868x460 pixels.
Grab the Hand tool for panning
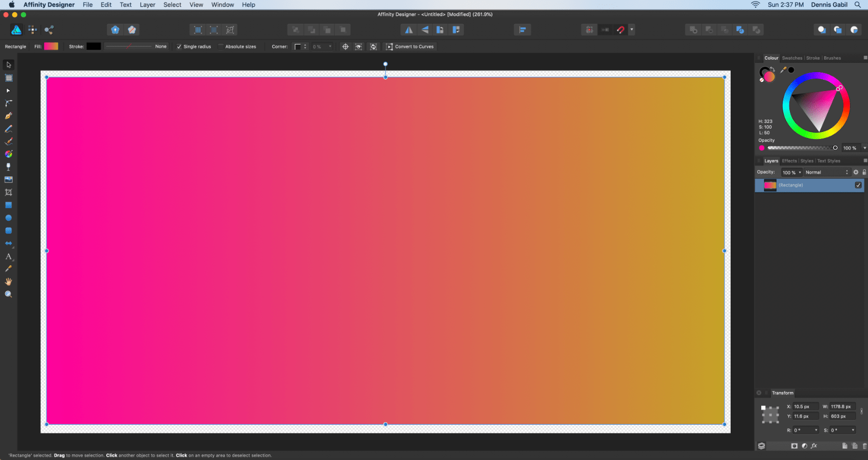click(8, 281)
